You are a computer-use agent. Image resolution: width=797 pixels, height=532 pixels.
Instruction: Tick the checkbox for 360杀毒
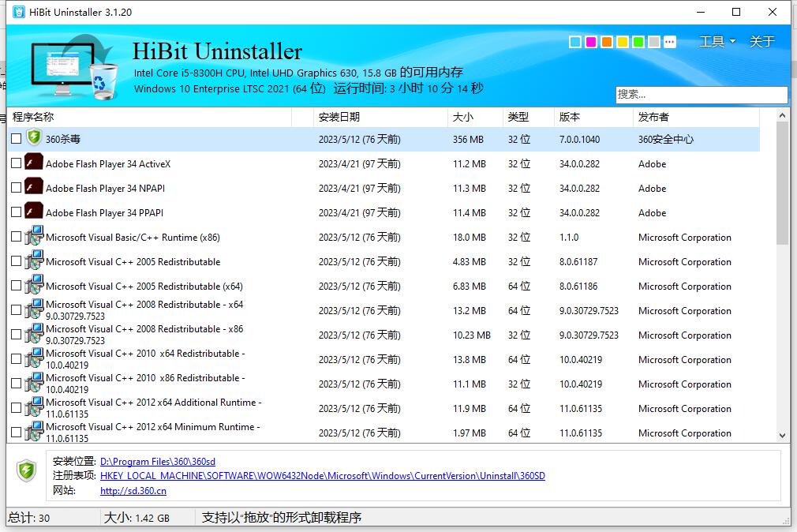(17, 138)
